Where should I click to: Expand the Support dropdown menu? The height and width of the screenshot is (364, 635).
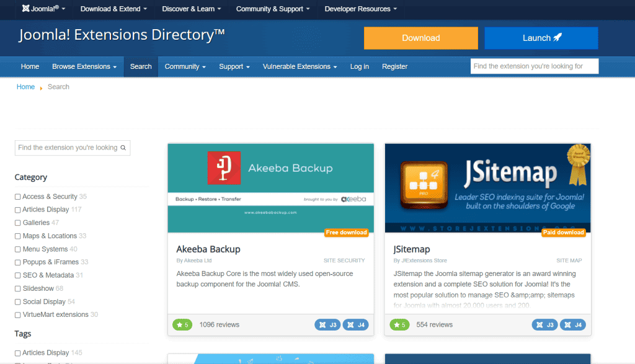234,66
